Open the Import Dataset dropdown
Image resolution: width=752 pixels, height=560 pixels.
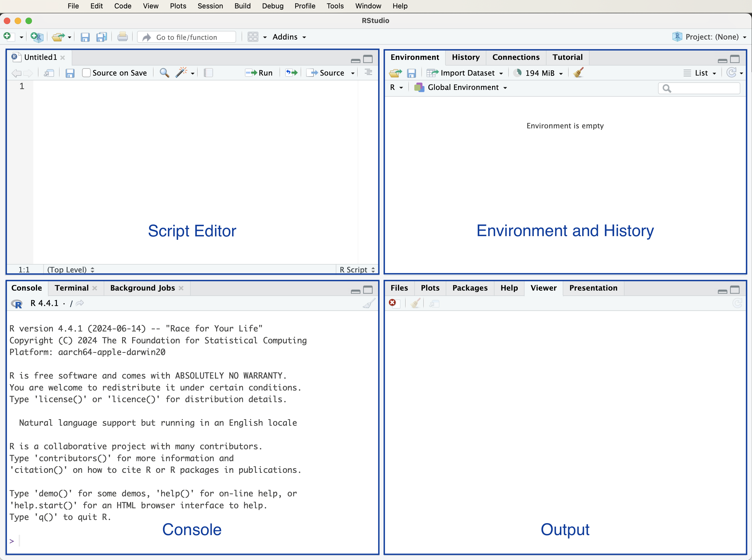click(x=465, y=73)
